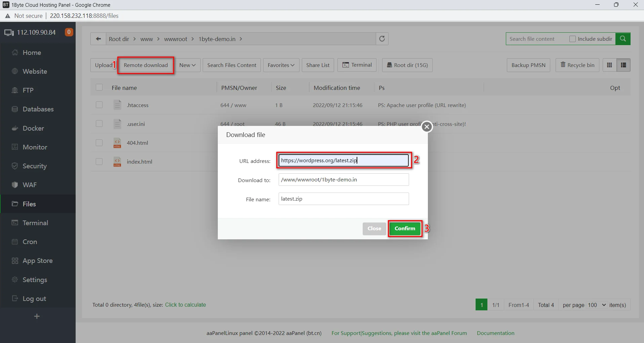Image resolution: width=644 pixels, height=343 pixels.
Task: Open the App Store section
Action: pyautogui.click(x=38, y=261)
